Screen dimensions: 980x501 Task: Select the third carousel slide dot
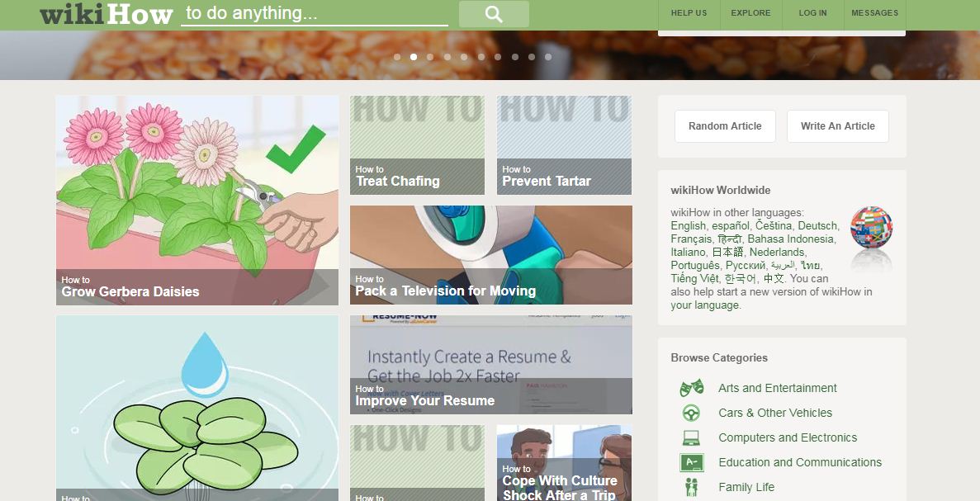(x=430, y=57)
